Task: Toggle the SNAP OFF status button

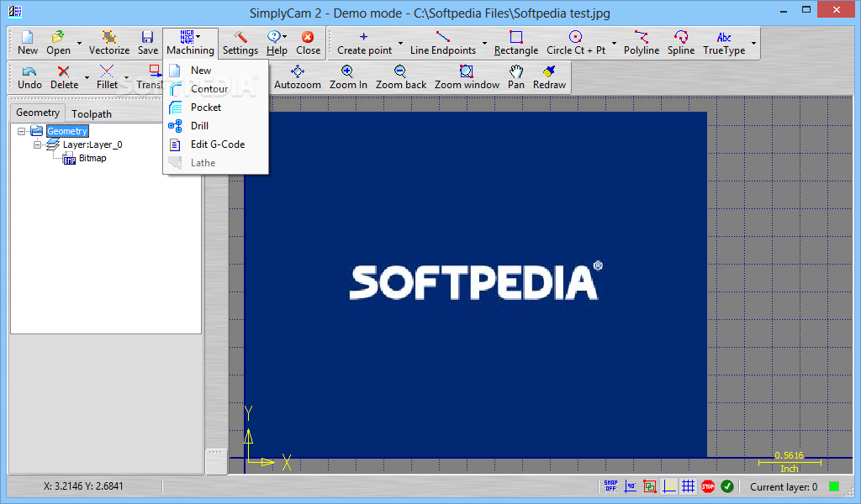Action: (610, 486)
